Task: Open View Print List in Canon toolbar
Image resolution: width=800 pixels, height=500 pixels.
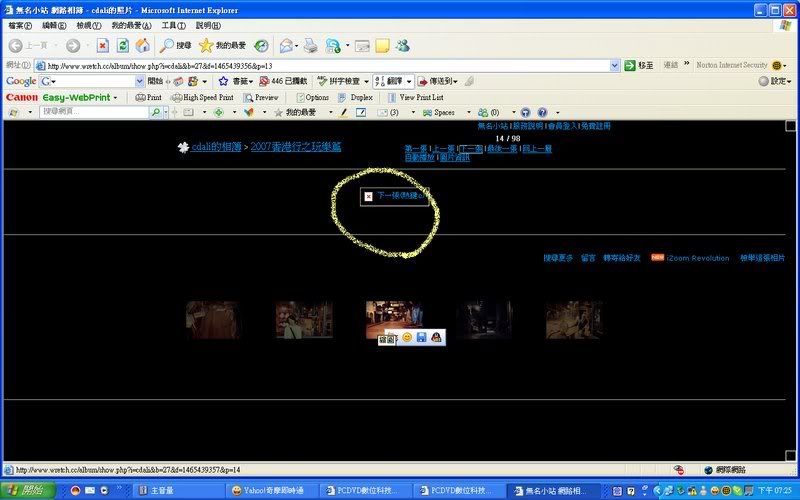Action: pos(416,97)
